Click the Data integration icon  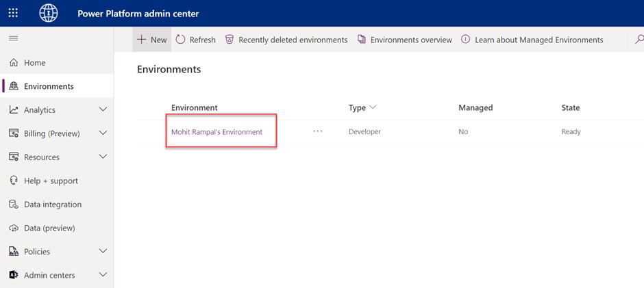[14, 205]
